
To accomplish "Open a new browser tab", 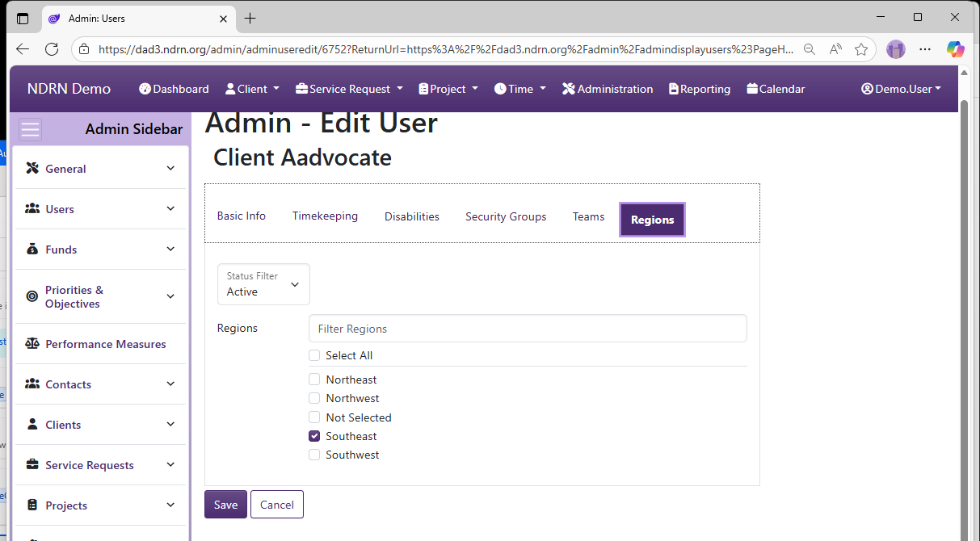I will (250, 18).
